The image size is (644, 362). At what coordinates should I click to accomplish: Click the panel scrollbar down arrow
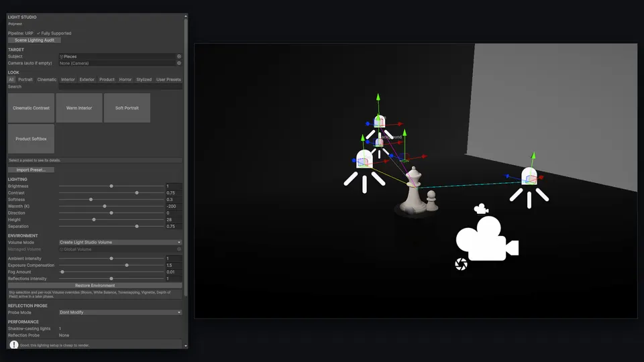point(186,346)
